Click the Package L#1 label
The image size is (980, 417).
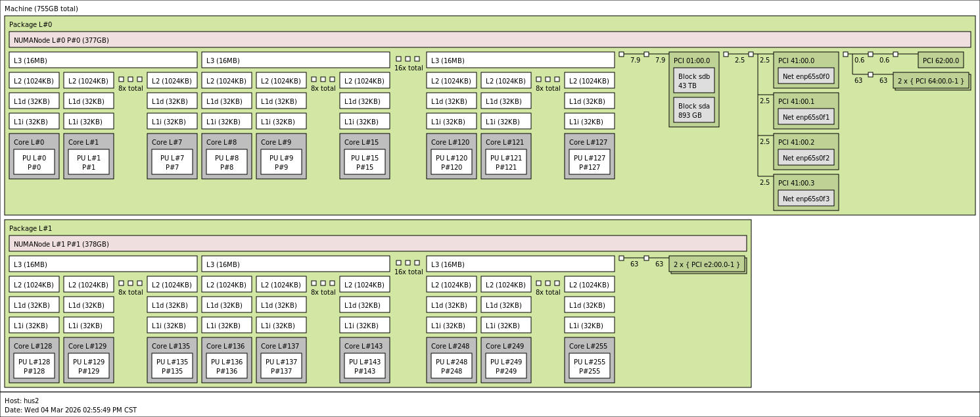30,228
